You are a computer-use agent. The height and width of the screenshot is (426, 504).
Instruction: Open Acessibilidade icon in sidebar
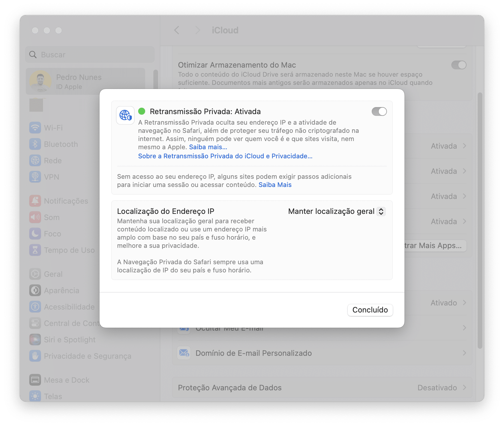tap(35, 307)
